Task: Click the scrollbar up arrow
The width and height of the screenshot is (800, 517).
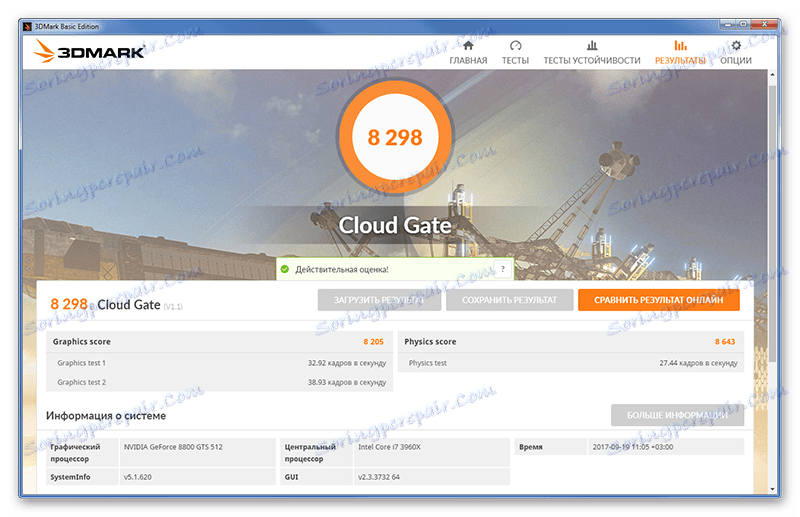Action: point(772,75)
